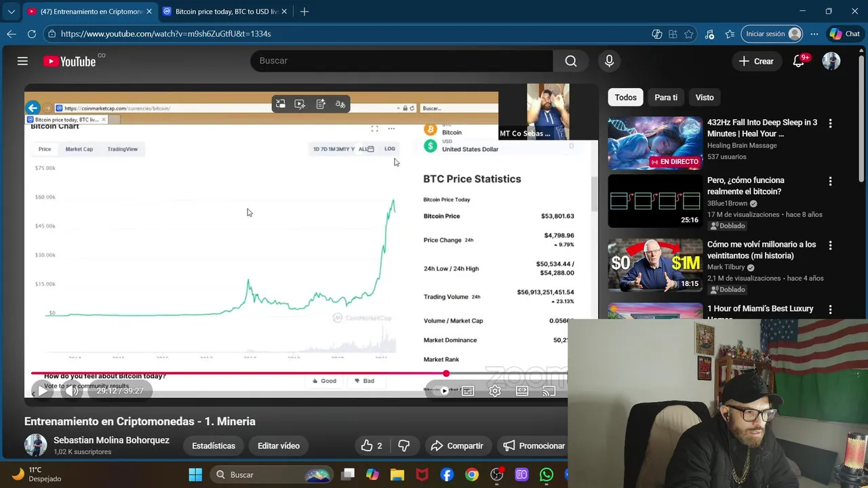Open McAfee from the taskbar
The height and width of the screenshot is (488, 868).
point(422,474)
